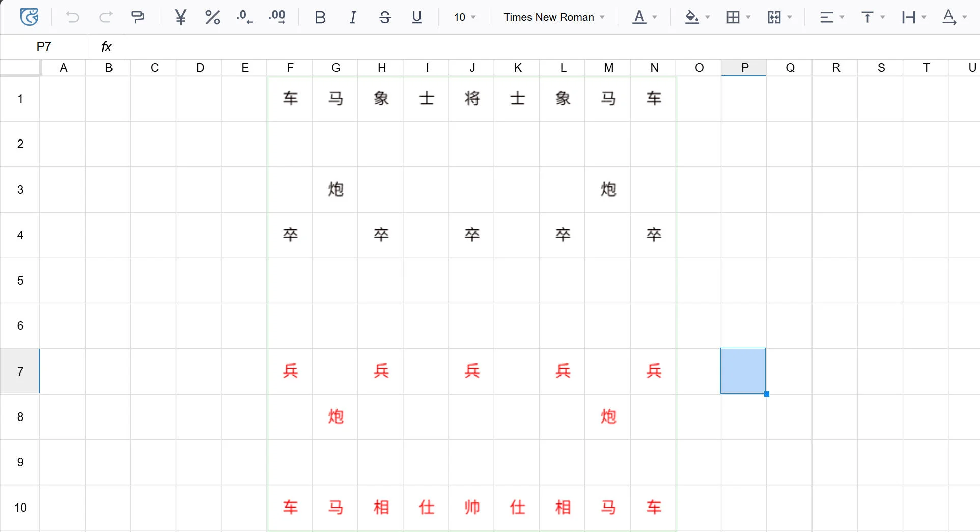The height and width of the screenshot is (532, 980).
Task: Click the redo arrow icon
Action: click(105, 17)
